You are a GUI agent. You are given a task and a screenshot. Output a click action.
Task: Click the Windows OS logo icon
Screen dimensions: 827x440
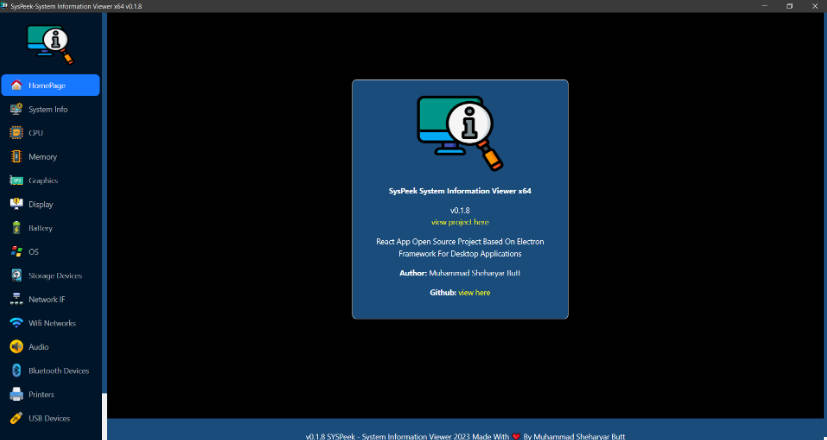(16, 252)
